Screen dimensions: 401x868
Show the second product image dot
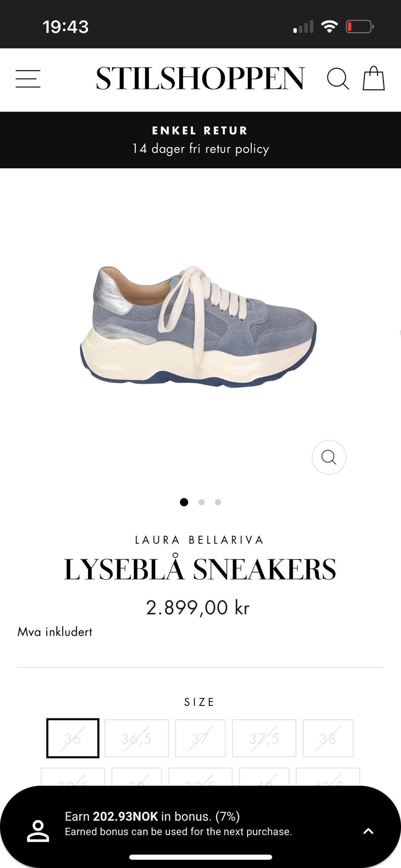click(201, 502)
